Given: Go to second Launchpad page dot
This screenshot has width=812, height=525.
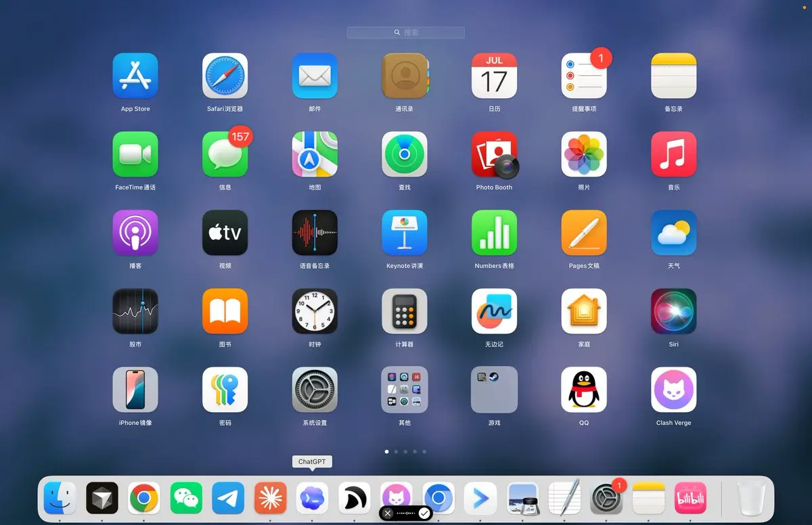Looking at the screenshot, I should [x=396, y=451].
